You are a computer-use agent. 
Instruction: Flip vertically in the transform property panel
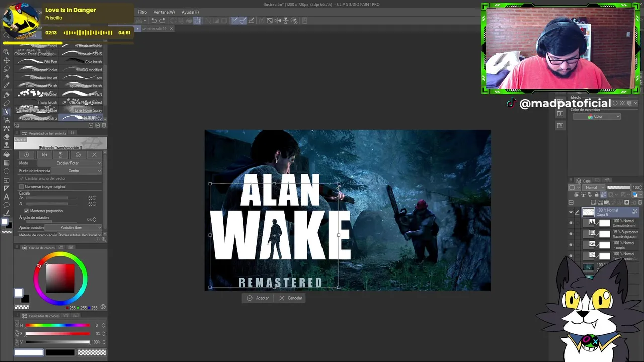coord(60,155)
